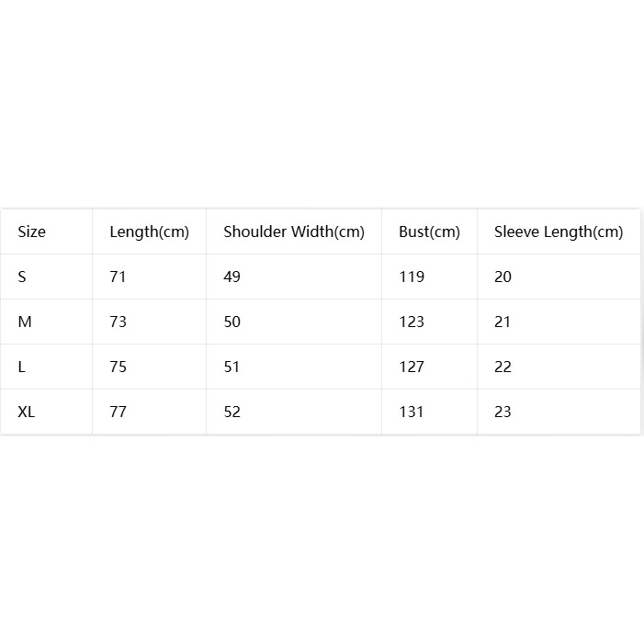Click shoulder width value 49

(232, 277)
